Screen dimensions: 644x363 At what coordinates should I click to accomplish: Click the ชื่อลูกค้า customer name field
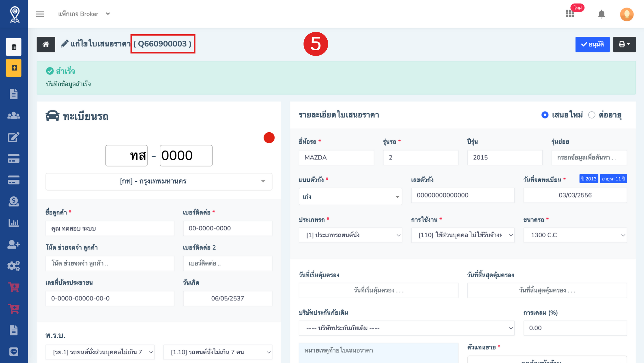[x=110, y=228]
